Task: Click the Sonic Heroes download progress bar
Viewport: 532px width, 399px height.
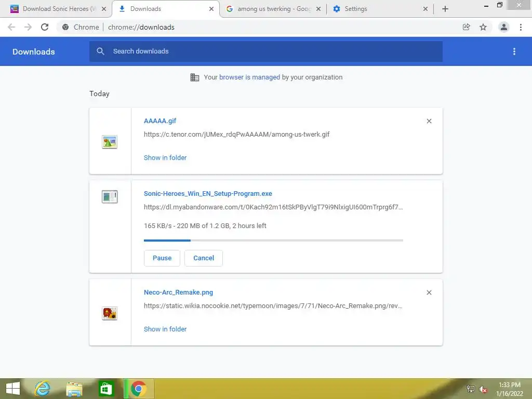Action: (273, 240)
